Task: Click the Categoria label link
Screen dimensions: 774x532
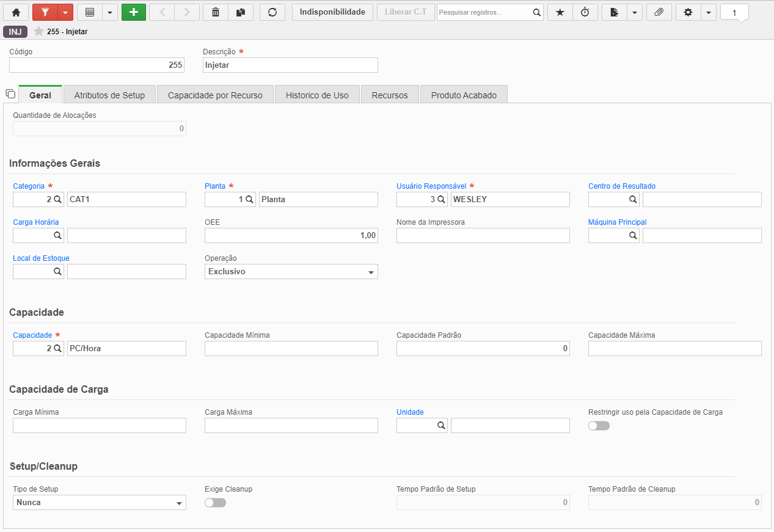Action: pos(29,186)
